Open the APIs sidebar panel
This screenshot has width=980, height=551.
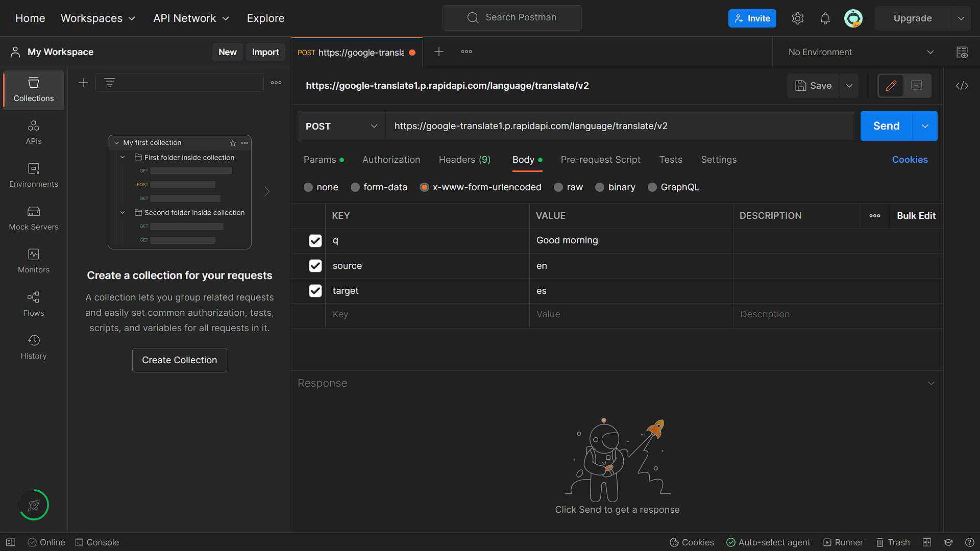[34, 133]
